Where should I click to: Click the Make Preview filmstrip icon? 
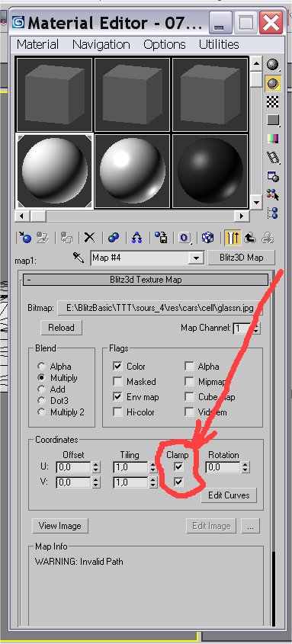click(x=273, y=157)
